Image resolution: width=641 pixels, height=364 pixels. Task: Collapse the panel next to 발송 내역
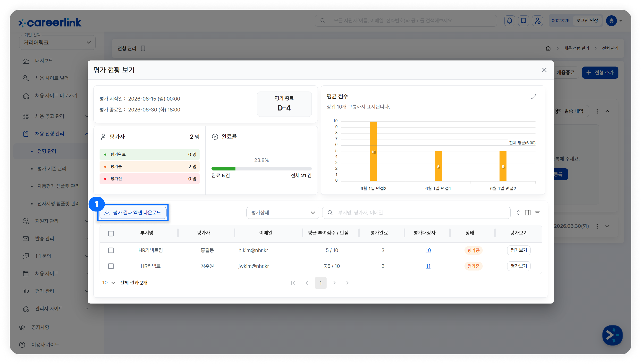tap(607, 111)
